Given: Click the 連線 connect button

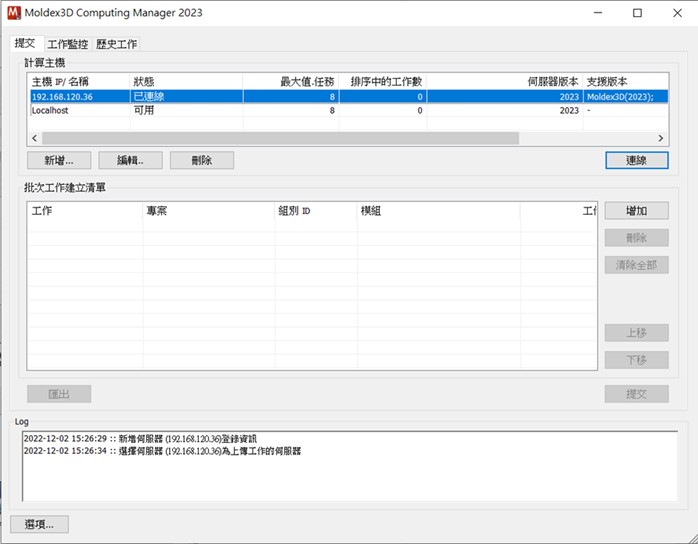Looking at the screenshot, I should coord(637,160).
